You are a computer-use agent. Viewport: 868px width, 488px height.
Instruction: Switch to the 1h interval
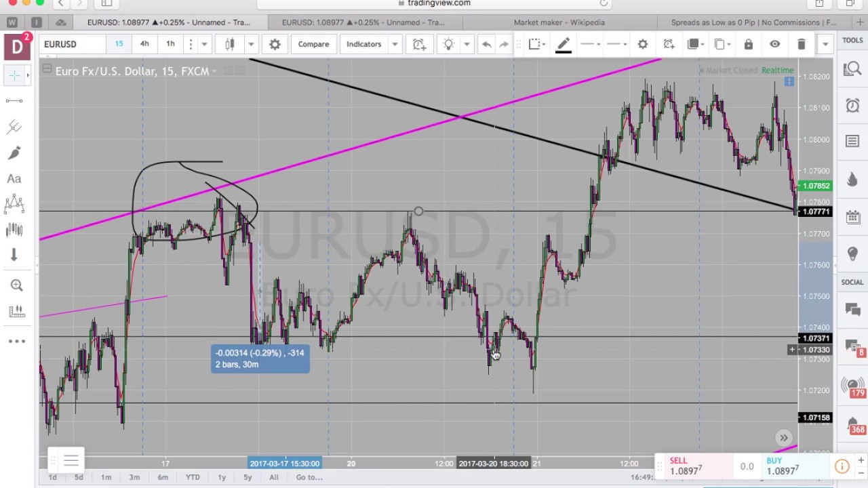pyautogui.click(x=170, y=44)
